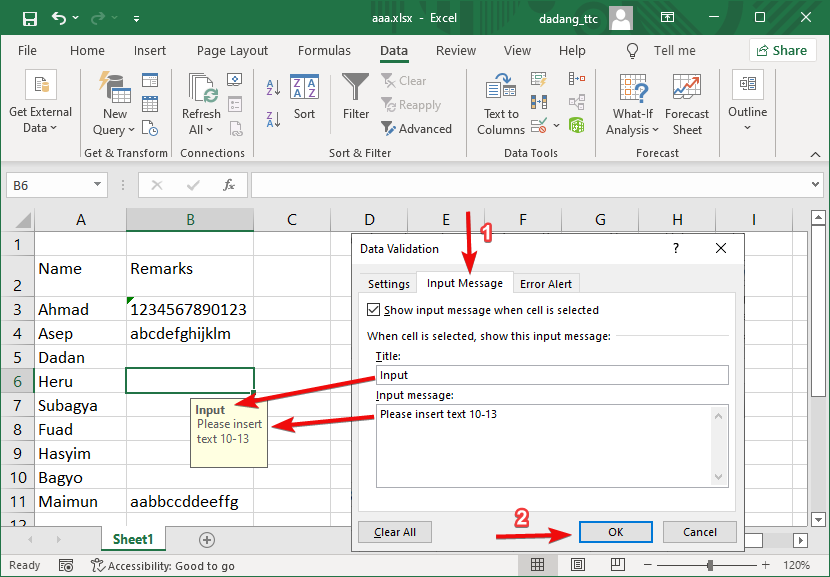This screenshot has width=830, height=577.
Task: Open the New Query dropdown
Action: pos(113,100)
